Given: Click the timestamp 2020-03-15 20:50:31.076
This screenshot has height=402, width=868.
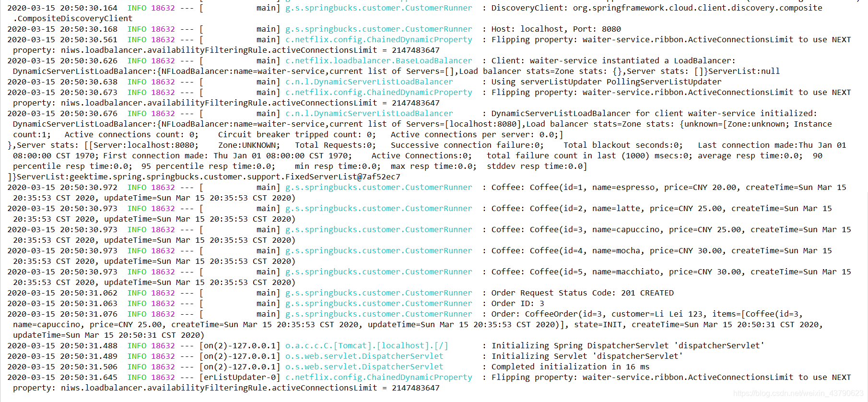Looking at the screenshot, I should click(62, 314).
